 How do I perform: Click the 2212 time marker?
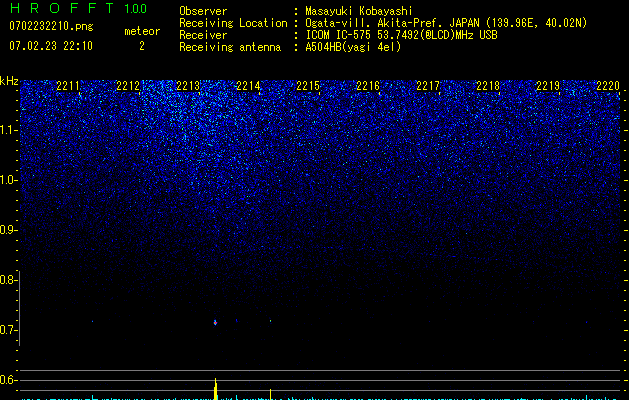pyautogui.click(x=128, y=86)
